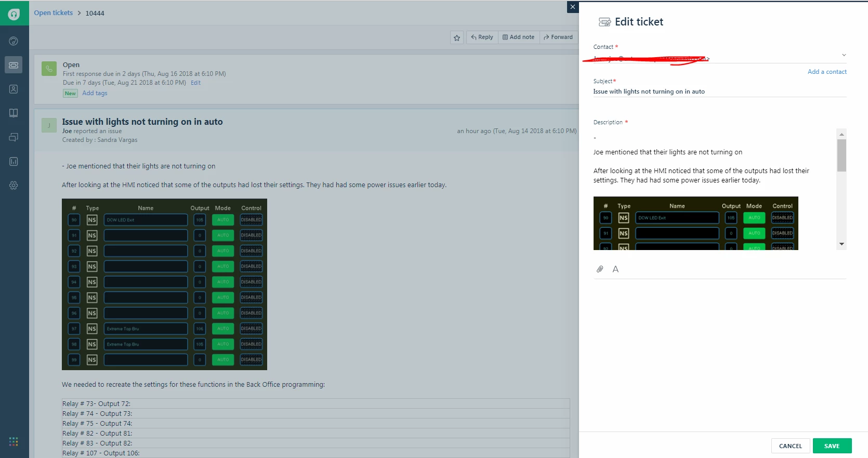Open the Tickets icon in the sidebar
868x458 pixels.
coord(14,65)
